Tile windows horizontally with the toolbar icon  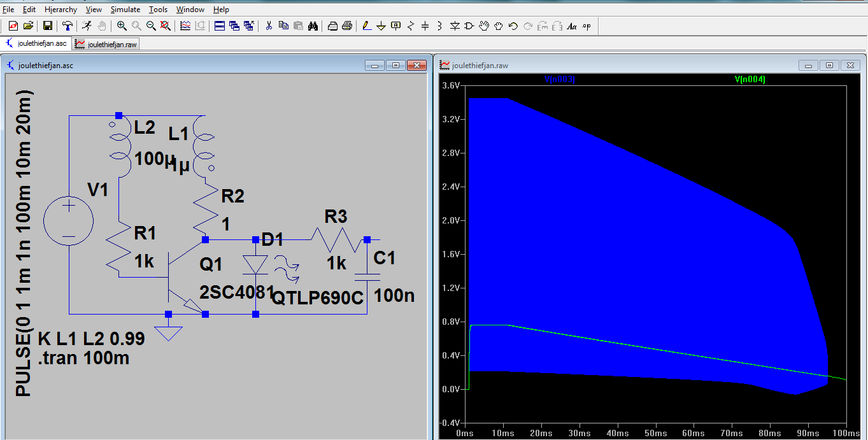220,26
